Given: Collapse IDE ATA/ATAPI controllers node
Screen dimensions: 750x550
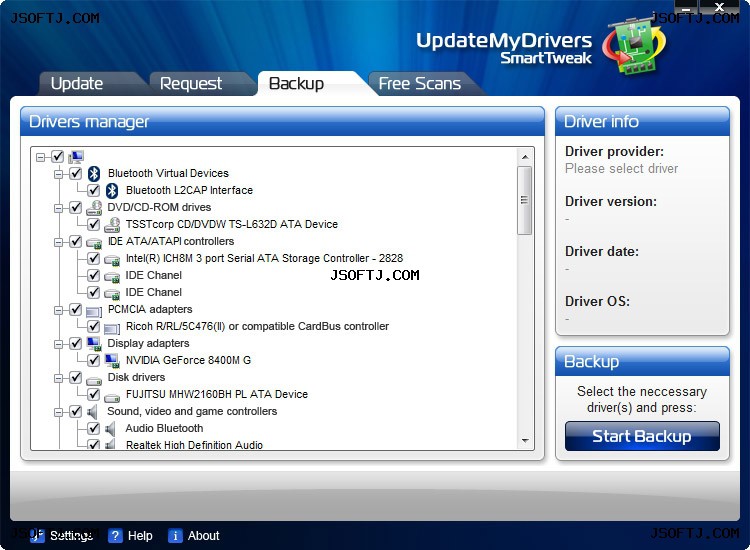Looking at the screenshot, I should click(x=58, y=242).
